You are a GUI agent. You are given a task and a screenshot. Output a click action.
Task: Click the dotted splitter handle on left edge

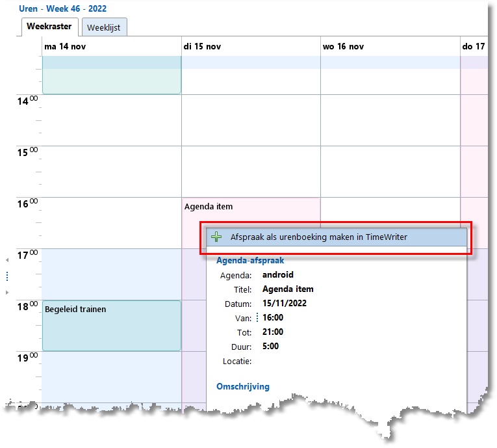coord(6,276)
